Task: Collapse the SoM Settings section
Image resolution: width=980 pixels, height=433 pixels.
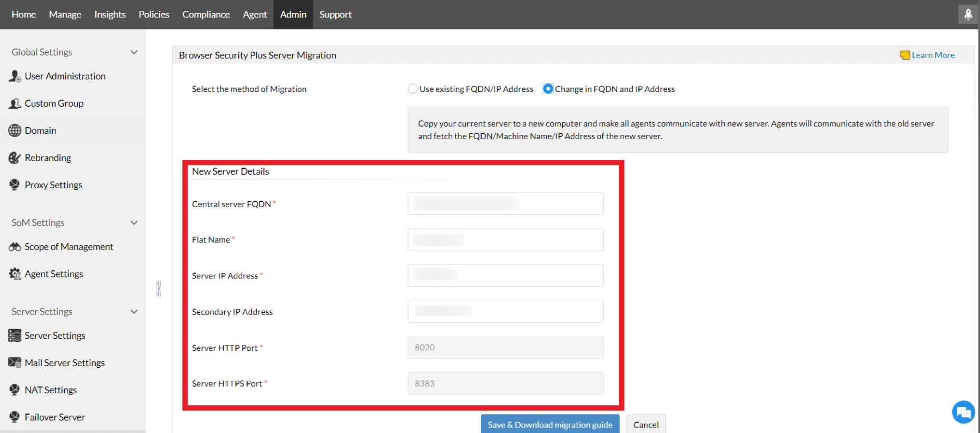Action: 134,223
